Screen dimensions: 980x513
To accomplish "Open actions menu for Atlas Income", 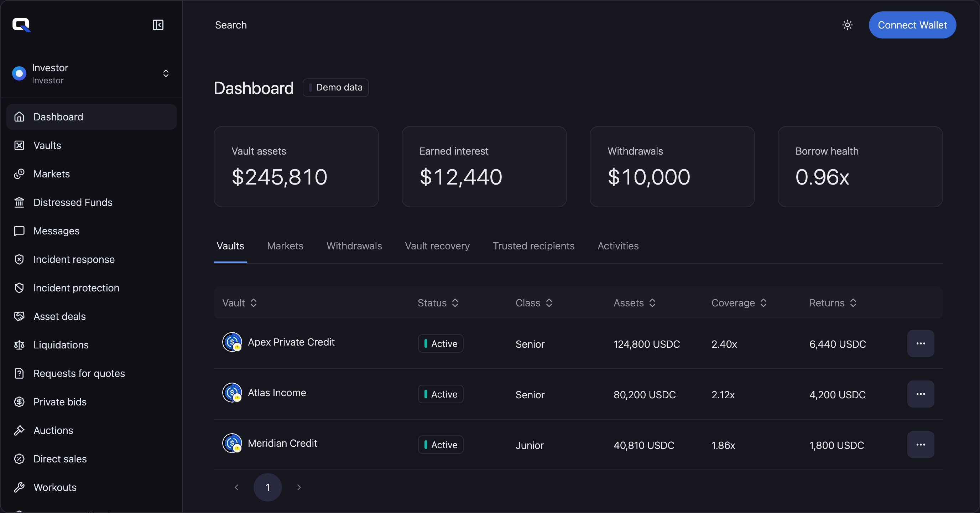I will (x=921, y=394).
